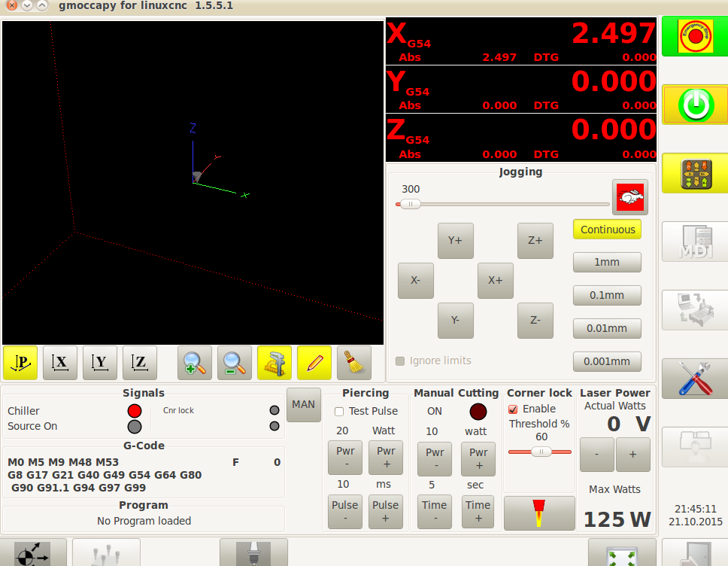The width and height of the screenshot is (728, 566).
Task: Zoom out the preview plot
Action: click(235, 363)
